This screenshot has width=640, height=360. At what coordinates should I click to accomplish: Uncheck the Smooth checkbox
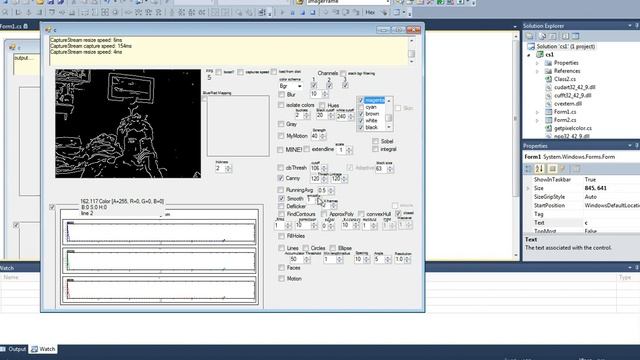281,198
